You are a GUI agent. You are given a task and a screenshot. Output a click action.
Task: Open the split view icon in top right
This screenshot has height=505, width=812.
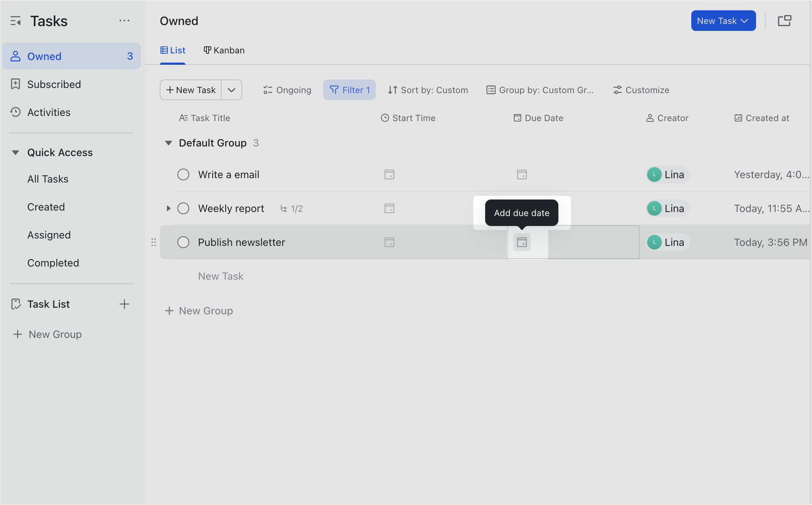[x=784, y=21]
